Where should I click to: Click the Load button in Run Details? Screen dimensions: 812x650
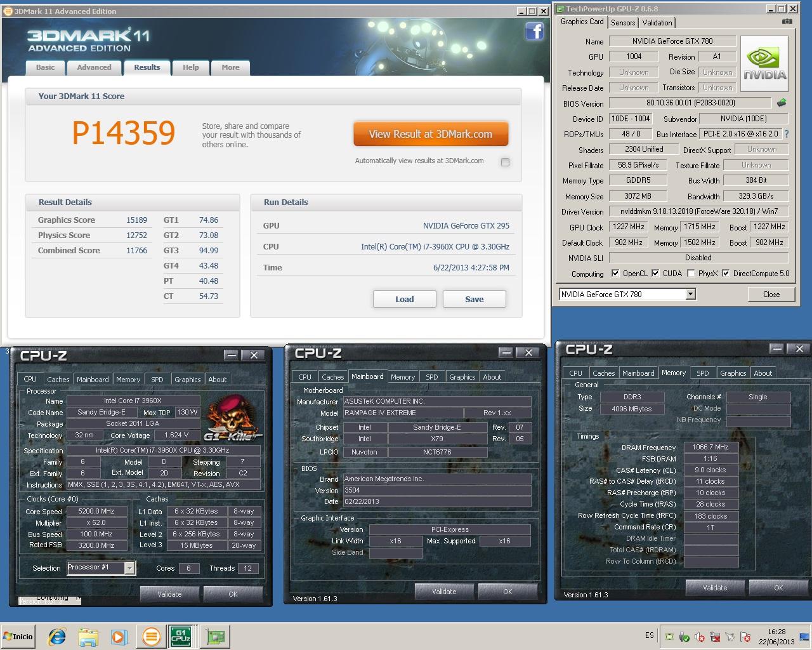coord(405,299)
